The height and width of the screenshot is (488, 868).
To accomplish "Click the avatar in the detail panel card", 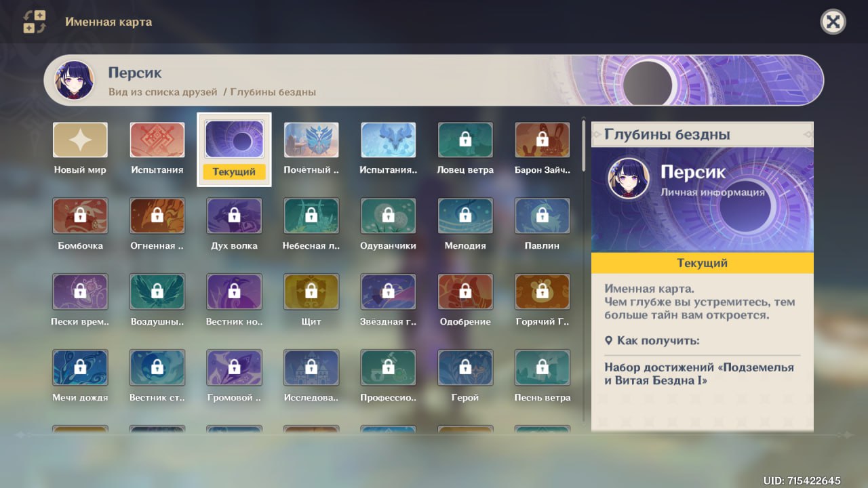I will (629, 178).
